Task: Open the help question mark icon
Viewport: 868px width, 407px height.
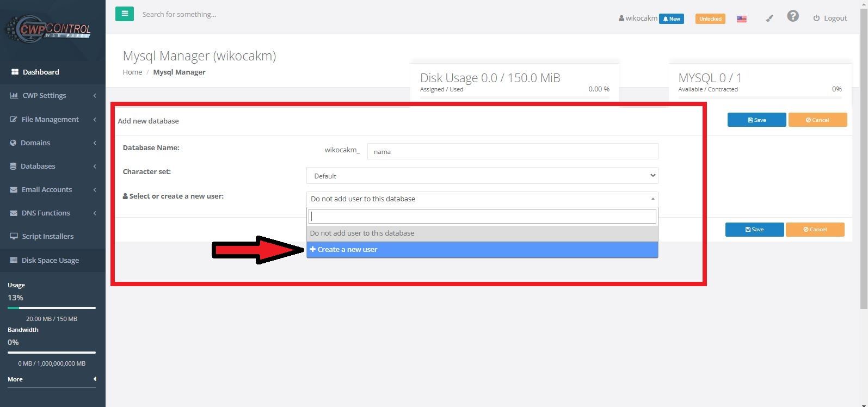Action: (x=793, y=16)
